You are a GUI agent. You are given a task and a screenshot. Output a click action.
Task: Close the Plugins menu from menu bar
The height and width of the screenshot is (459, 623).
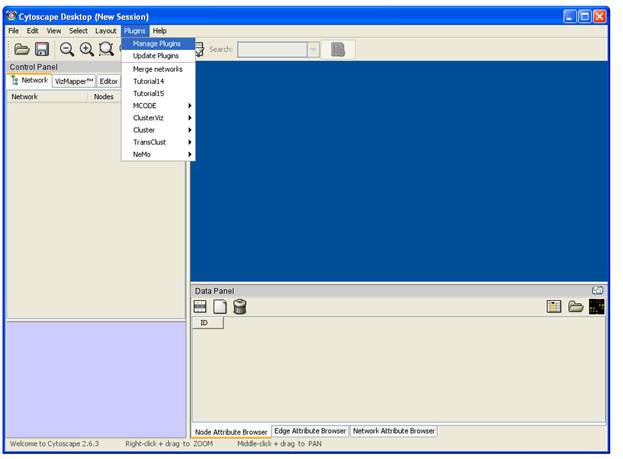[135, 31]
